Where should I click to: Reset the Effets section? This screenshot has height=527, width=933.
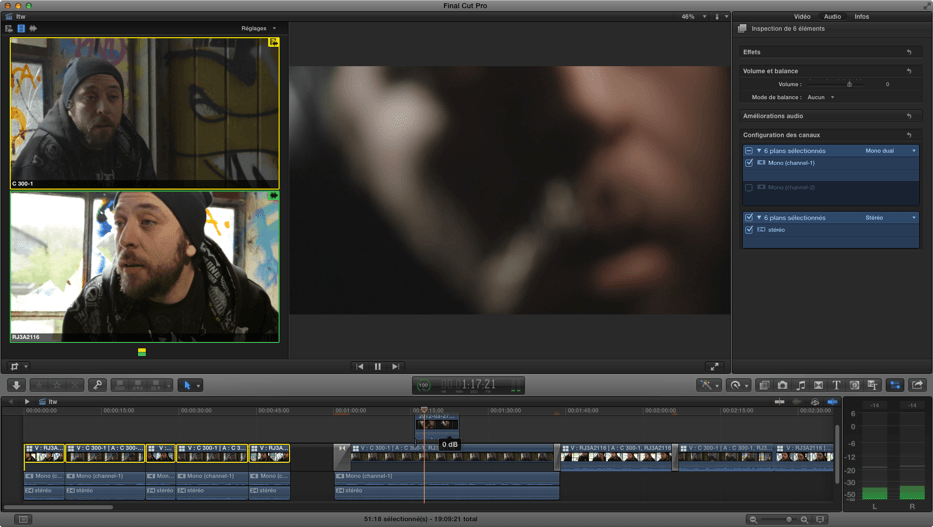coord(909,52)
